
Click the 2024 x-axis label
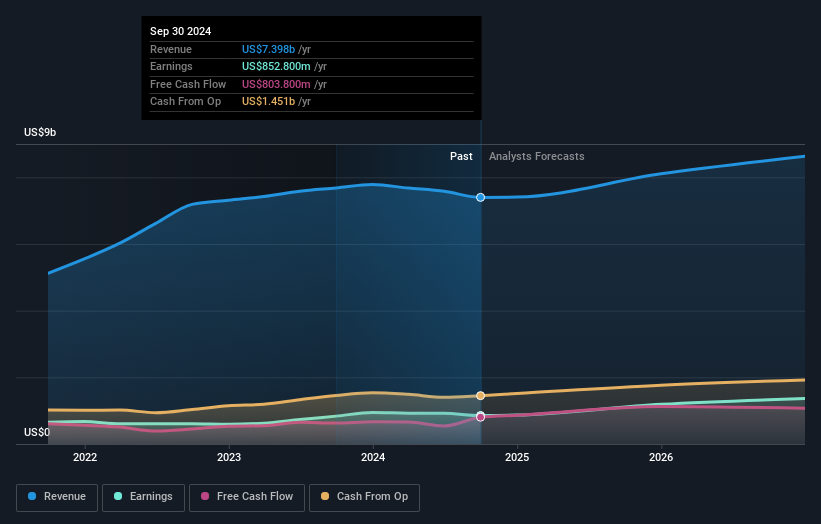tap(373, 457)
